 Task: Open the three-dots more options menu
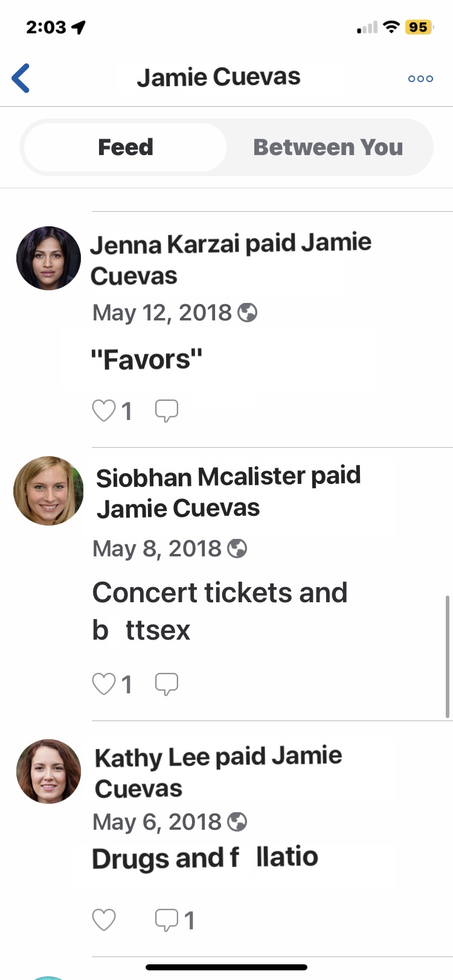(x=420, y=78)
